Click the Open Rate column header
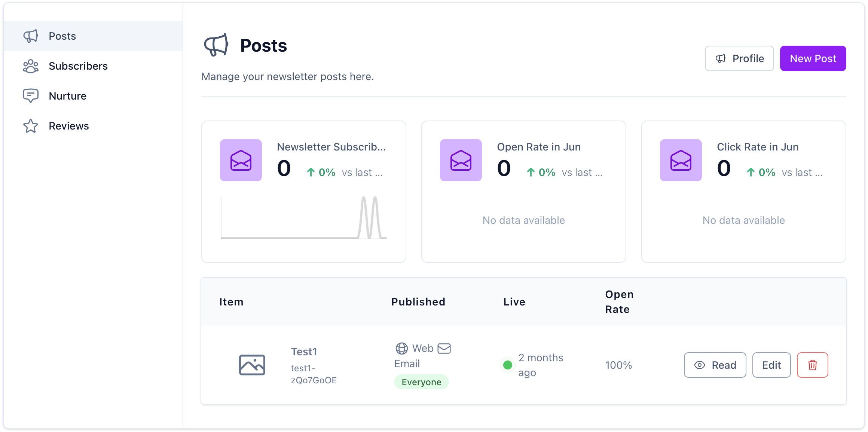The image size is (868, 432). point(620,302)
